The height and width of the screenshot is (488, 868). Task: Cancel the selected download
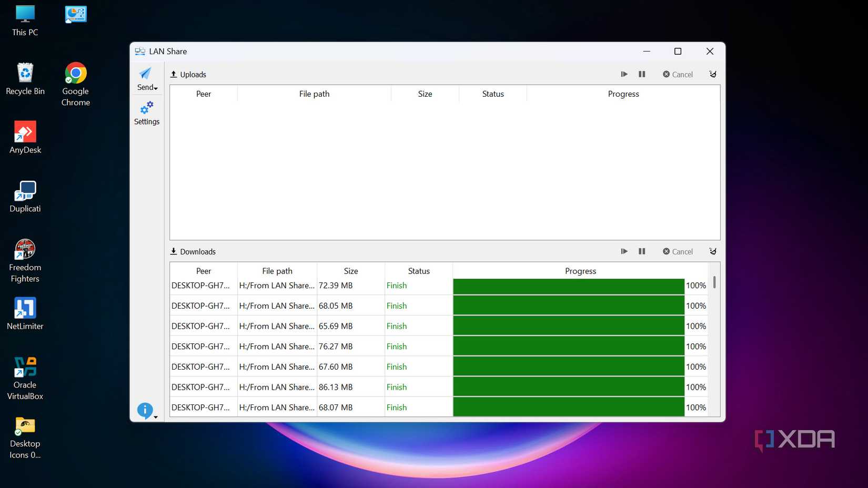click(678, 251)
